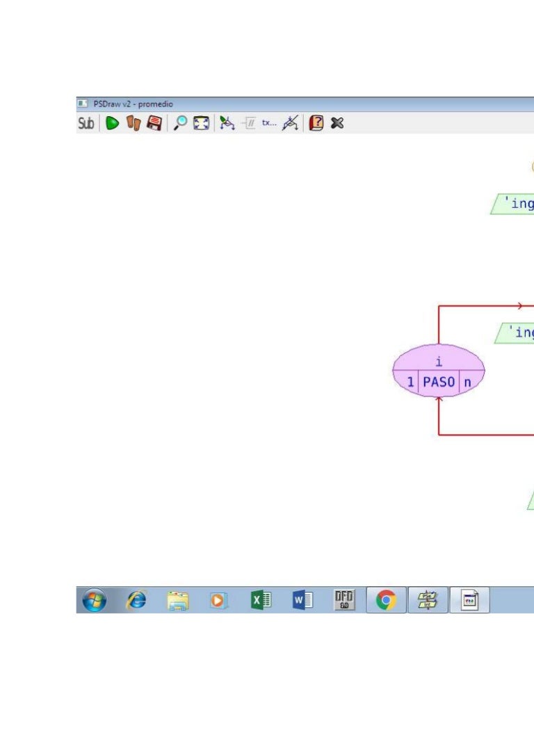Click the Sub subprocess button
The height and width of the screenshot is (756, 534).
pos(86,123)
